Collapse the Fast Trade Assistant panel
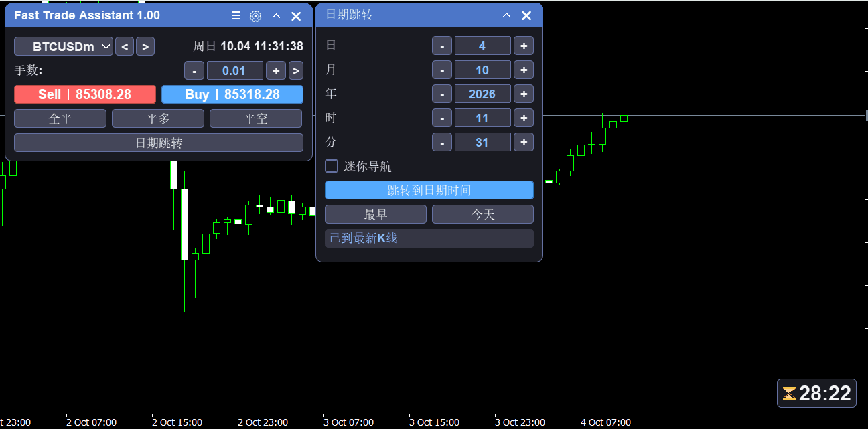The width and height of the screenshot is (868, 429). (x=276, y=16)
